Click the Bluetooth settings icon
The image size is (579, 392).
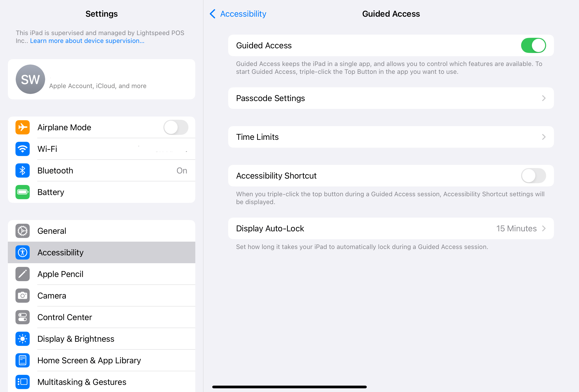pyautogui.click(x=22, y=170)
